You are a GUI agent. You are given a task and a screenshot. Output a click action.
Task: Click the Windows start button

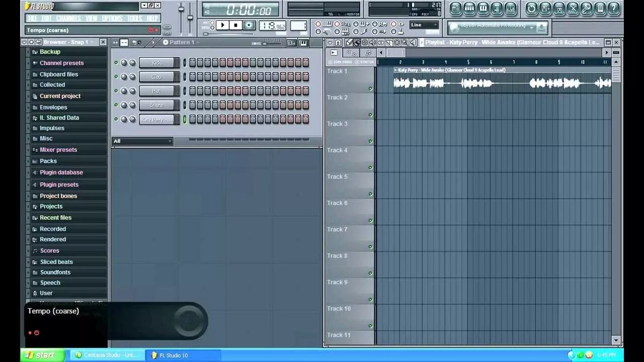click(43, 355)
